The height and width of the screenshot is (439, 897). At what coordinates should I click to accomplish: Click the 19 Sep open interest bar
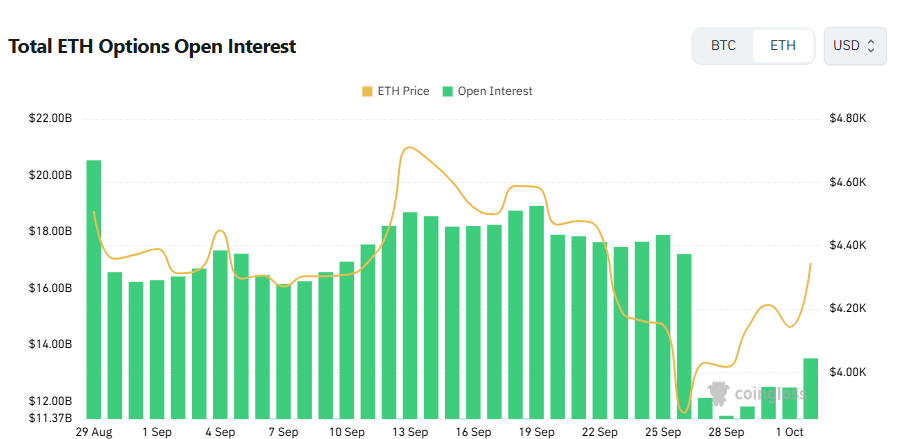coord(537,312)
